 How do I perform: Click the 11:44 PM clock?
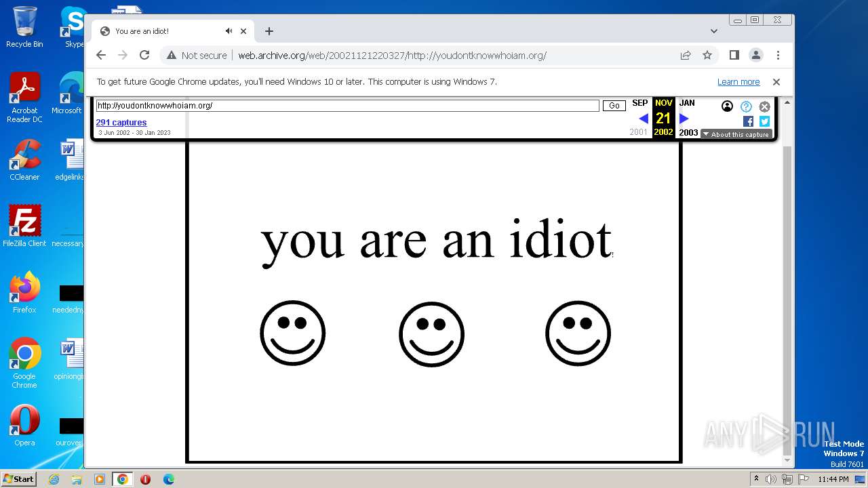click(x=833, y=479)
